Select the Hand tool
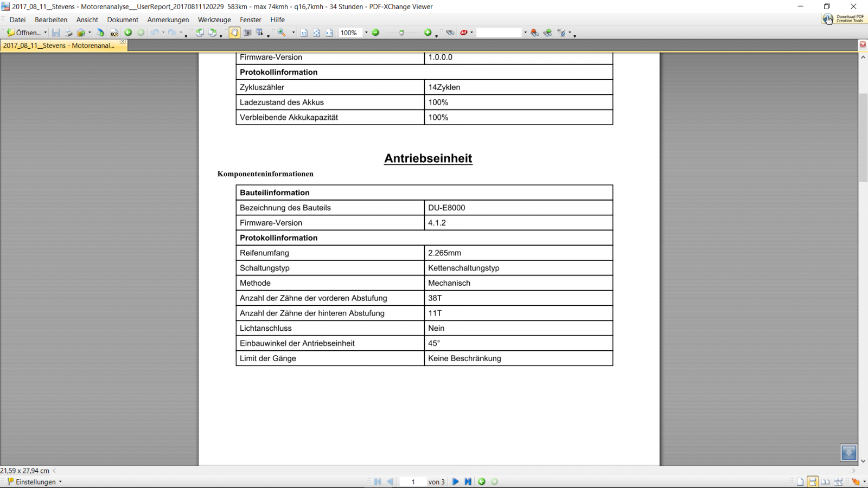868x488 pixels. [234, 33]
